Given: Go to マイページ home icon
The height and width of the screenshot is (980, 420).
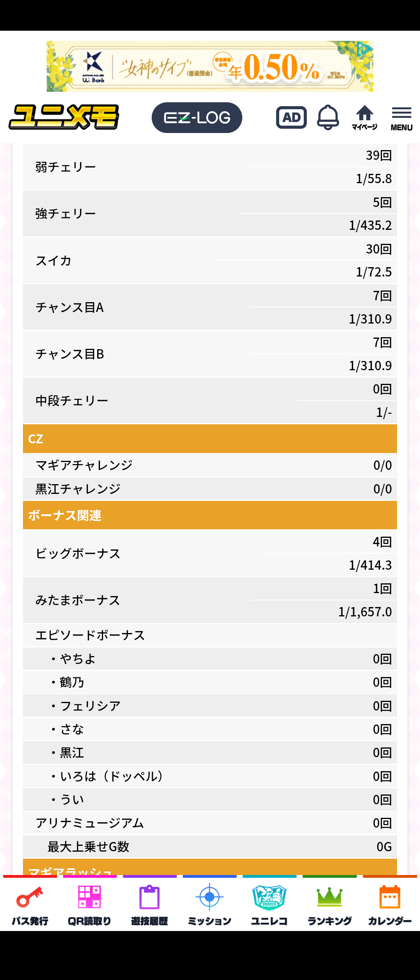Looking at the screenshot, I should (364, 117).
